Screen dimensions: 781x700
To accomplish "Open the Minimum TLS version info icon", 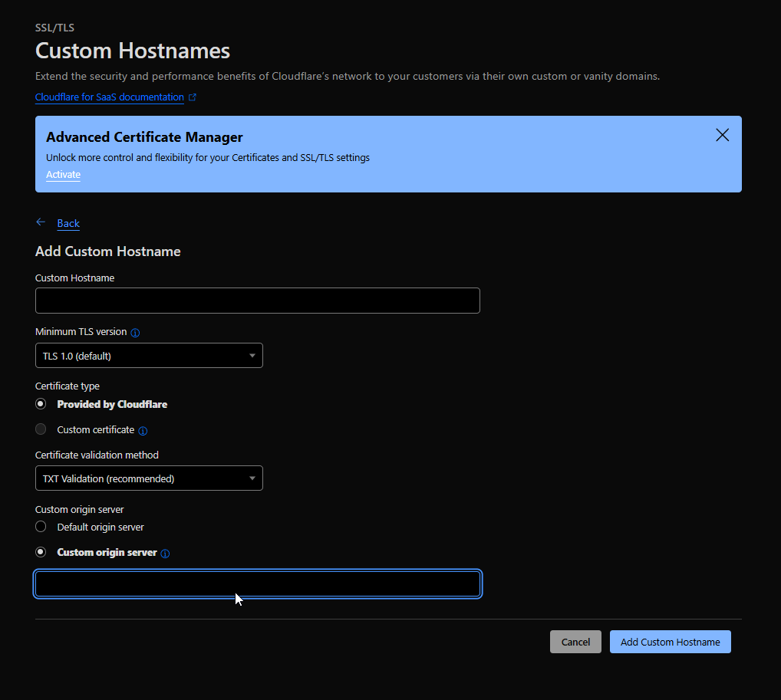I will coord(135,333).
